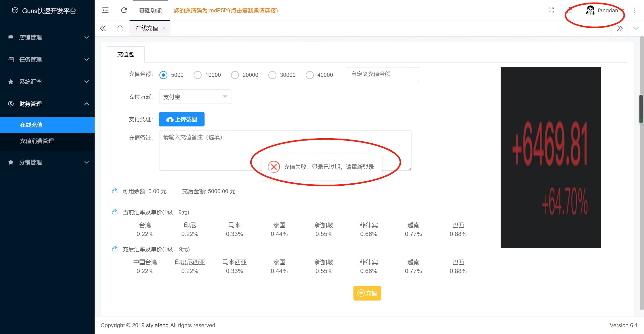Copy invitation link from the invite code text
This screenshot has width=644, height=334.
[x=226, y=10]
